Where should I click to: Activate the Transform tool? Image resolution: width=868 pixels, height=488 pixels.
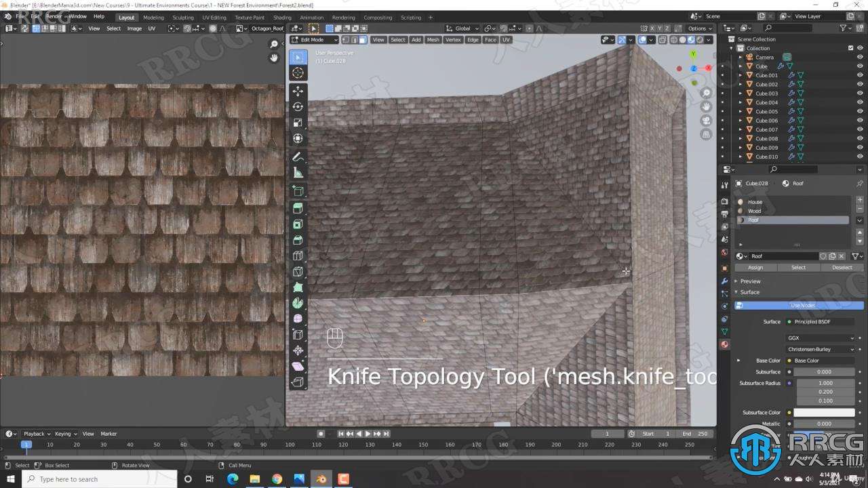point(298,138)
